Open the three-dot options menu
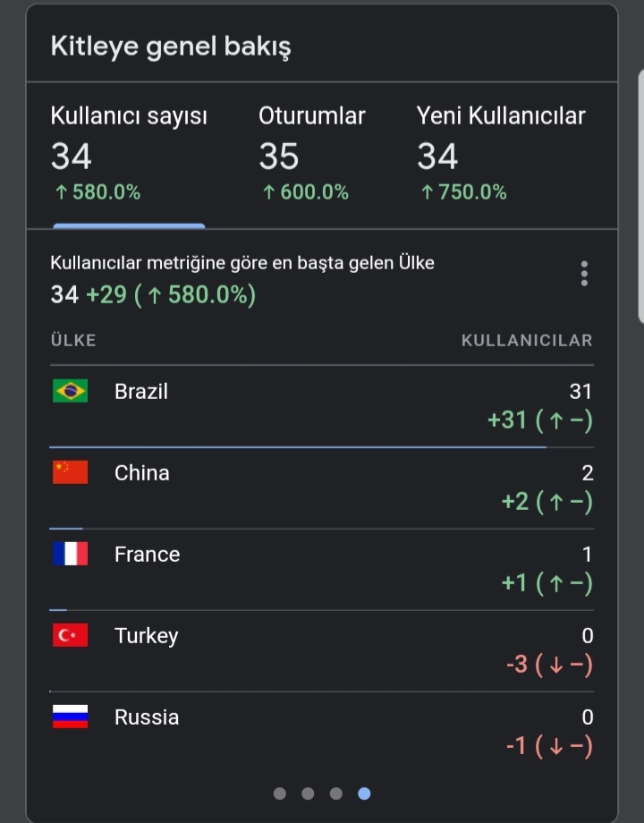Image resolution: width=644 pixels, height=823 pixels. (584, 274)
